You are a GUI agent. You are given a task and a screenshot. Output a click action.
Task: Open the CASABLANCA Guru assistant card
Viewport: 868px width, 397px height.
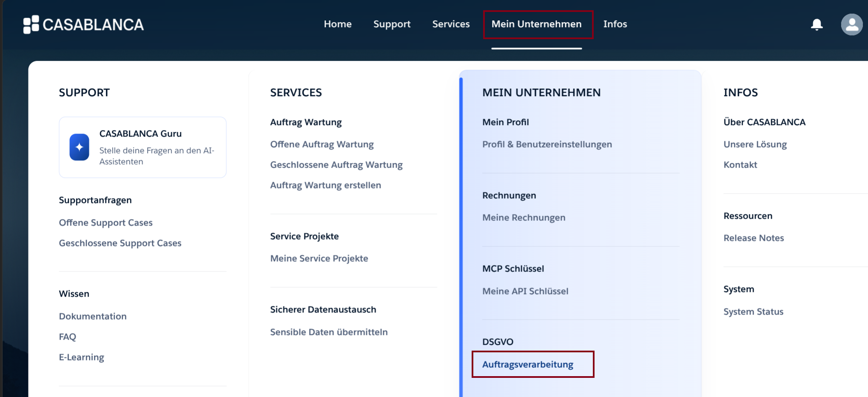(142, 147)
